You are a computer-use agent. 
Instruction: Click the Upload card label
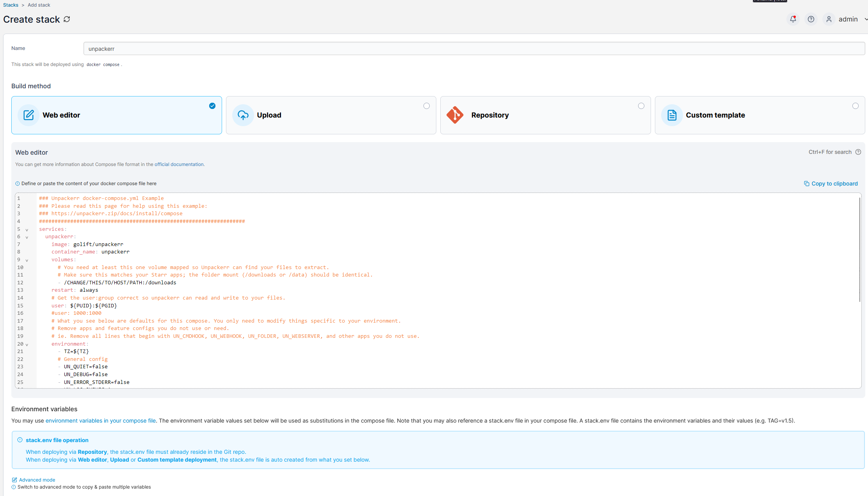[269, 115]
